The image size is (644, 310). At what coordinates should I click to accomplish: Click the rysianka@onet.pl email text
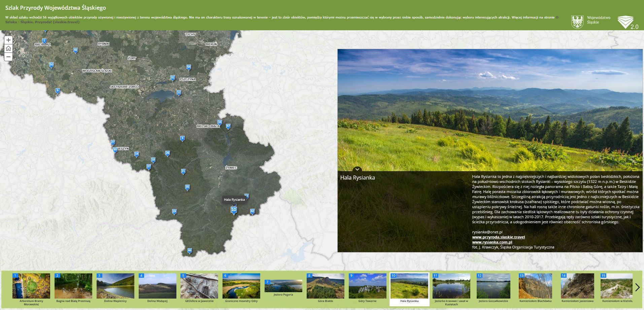(487, 232)
